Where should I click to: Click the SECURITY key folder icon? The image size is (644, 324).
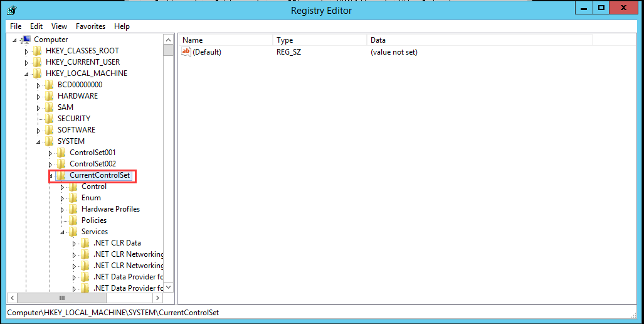point(50,119)
